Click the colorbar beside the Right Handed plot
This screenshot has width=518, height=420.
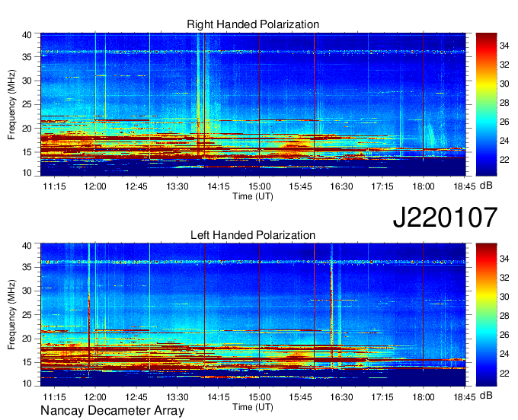point(486,104)
